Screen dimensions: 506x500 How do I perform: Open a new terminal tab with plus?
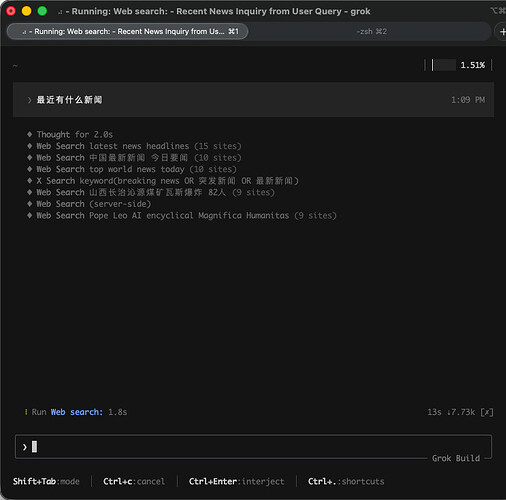(x=502, y=32)
